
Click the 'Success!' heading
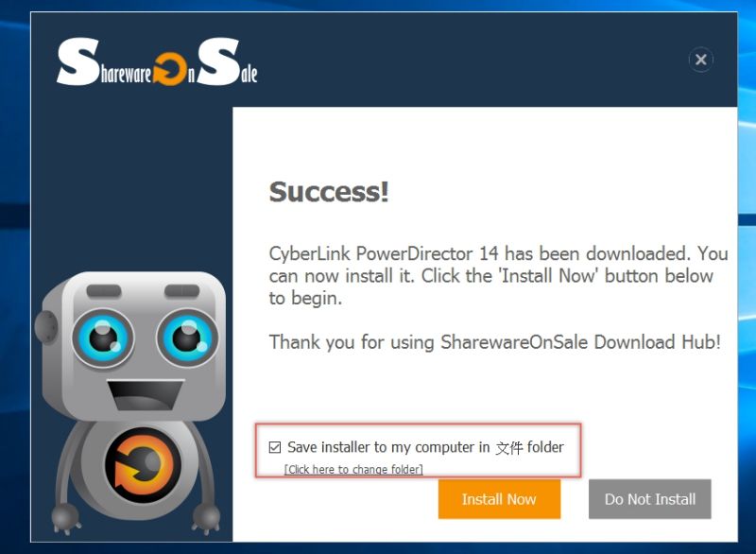[x=329, y=192]
